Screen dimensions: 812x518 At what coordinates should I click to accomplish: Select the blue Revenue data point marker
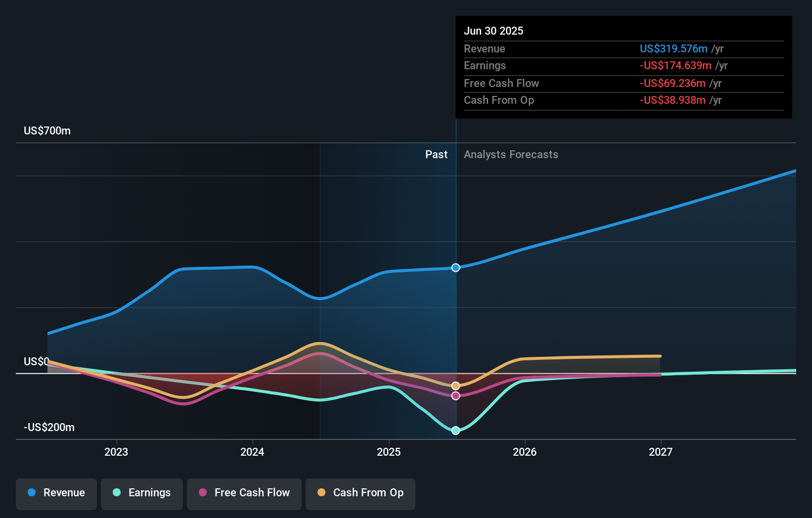pos(455,267)
